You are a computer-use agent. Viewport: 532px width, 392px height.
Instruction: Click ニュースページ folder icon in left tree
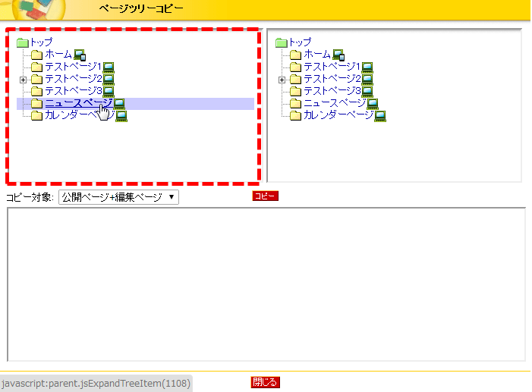tap(36, 104)
